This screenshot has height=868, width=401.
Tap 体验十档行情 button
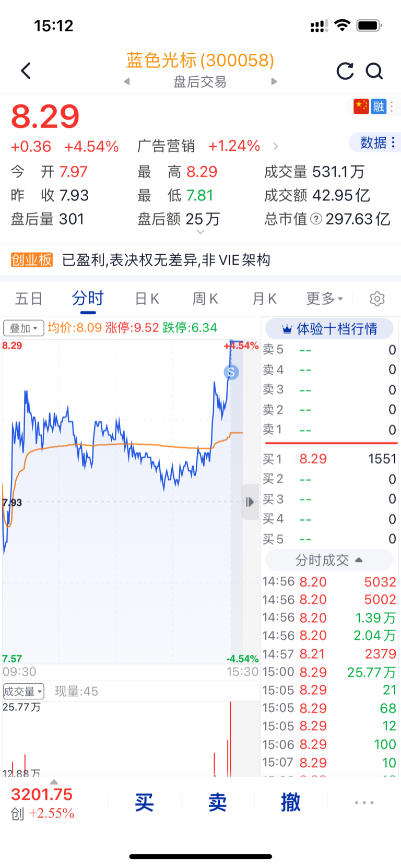(x=329, y=329)
